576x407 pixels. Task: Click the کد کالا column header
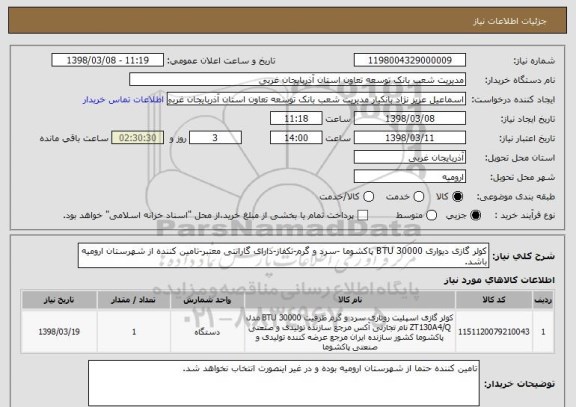tap(494, 300)
